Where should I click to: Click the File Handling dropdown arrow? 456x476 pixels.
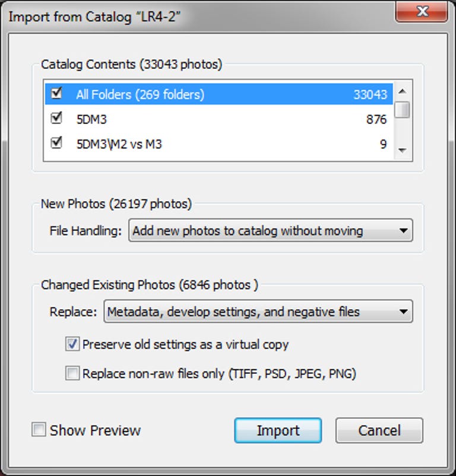point(404,231)
